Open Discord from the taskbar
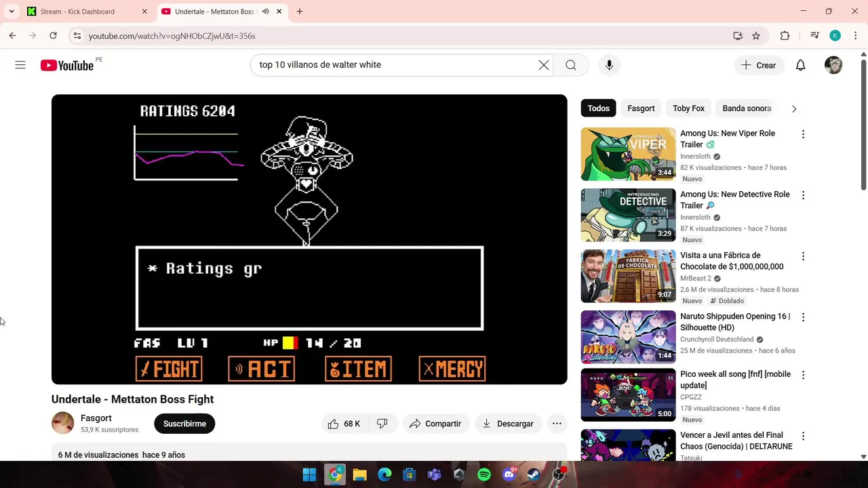 [509, 475]
